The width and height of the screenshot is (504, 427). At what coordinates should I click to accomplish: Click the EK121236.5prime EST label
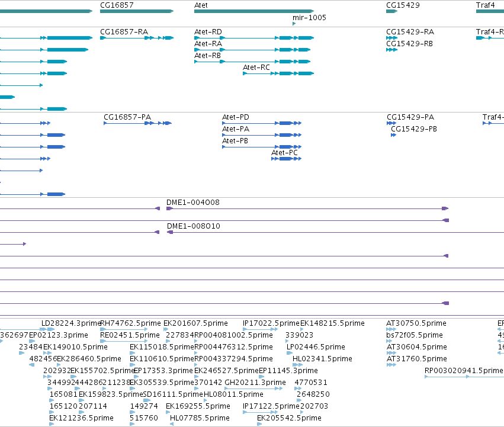[81, 418]
